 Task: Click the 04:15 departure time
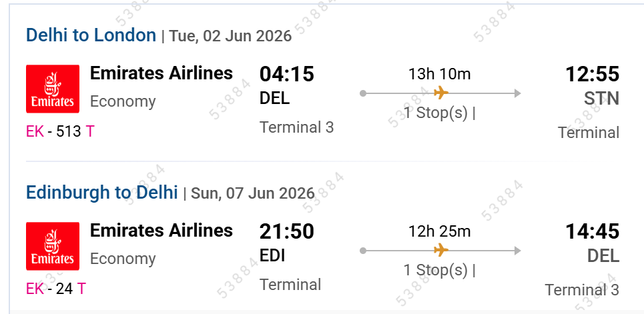tap(286, 74)
